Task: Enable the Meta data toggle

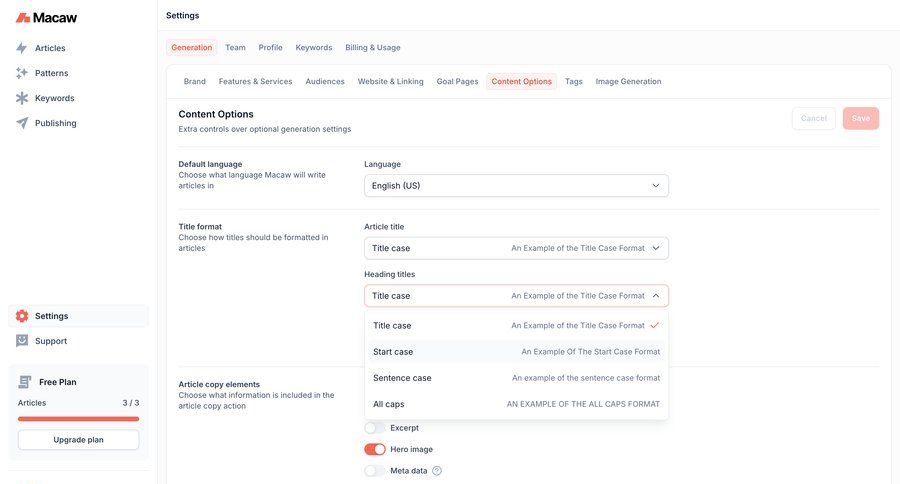Action: point(375,471)
